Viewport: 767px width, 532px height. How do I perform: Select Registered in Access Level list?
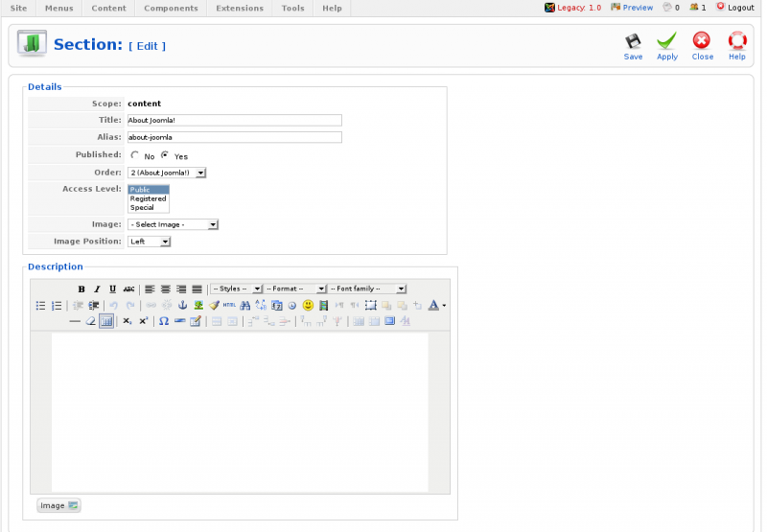149,198
